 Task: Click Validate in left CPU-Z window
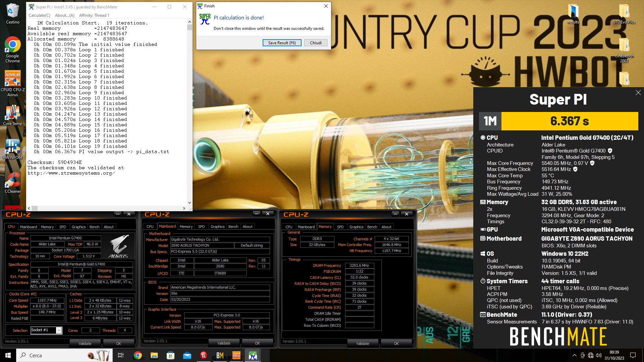tap(85, 344)
